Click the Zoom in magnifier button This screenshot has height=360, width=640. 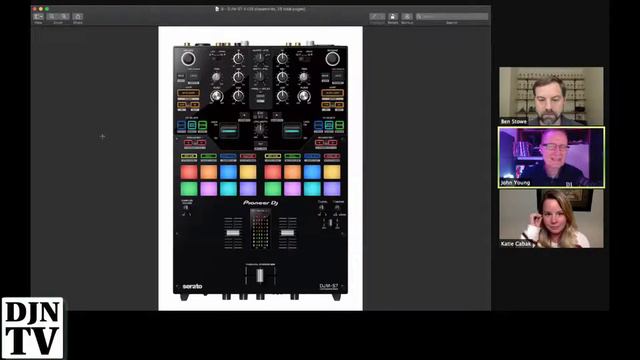pyautogui.click(x=64, y=16)
